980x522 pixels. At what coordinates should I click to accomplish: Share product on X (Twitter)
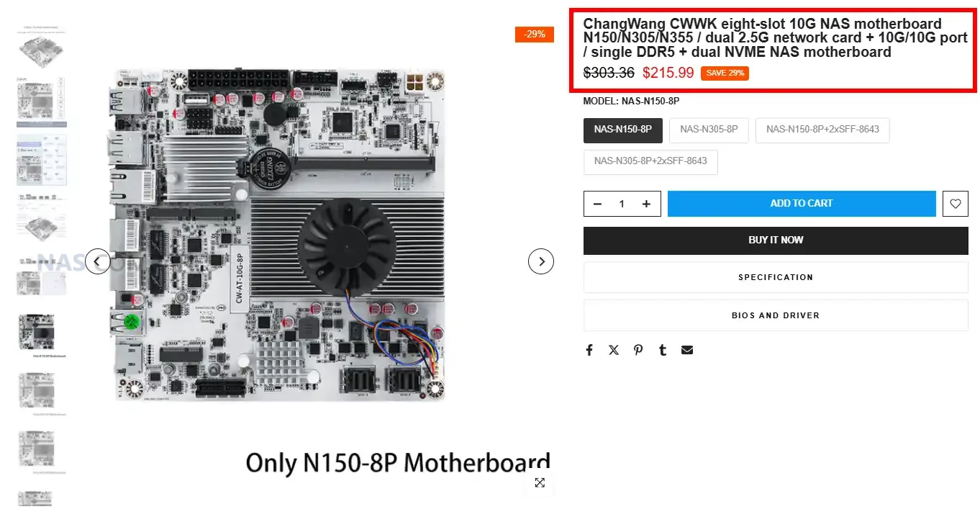pos(614,350)
